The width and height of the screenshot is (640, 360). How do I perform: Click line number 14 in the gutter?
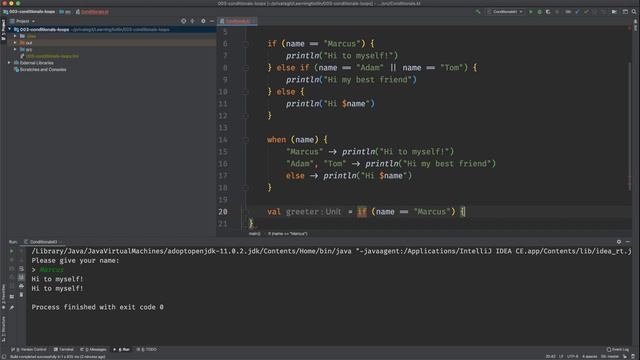223,140
